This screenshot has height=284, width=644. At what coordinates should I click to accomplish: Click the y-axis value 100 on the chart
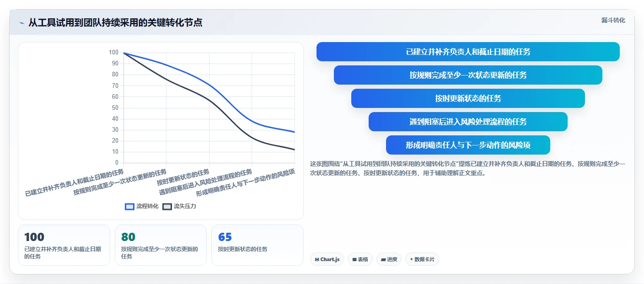tap(113, 53)
